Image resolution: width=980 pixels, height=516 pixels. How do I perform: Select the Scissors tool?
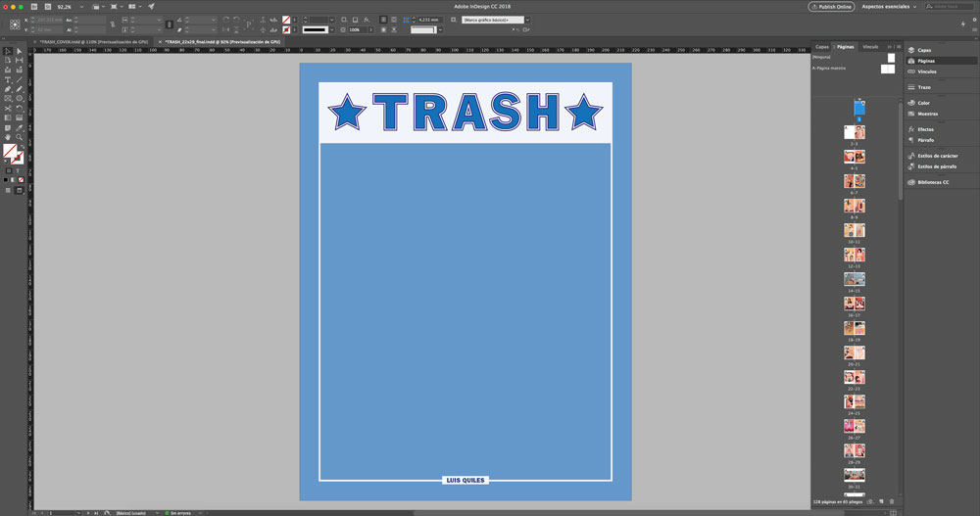point(8,108)
